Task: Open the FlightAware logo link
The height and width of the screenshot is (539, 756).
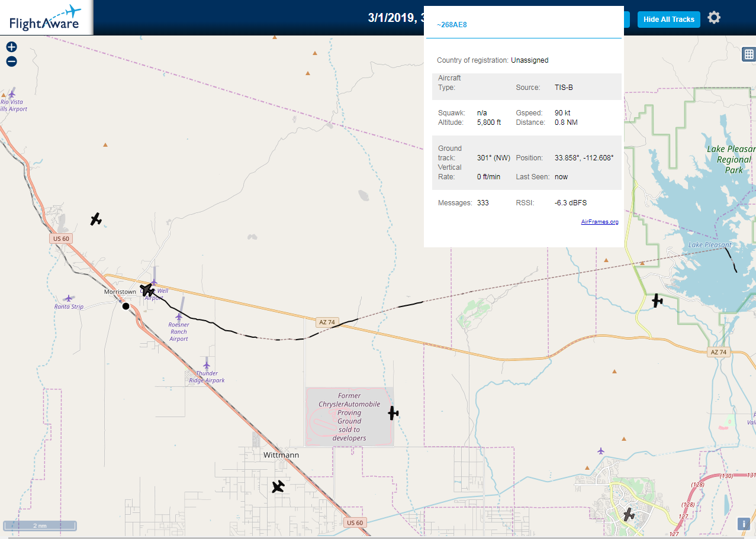Action: click(46, 18)
